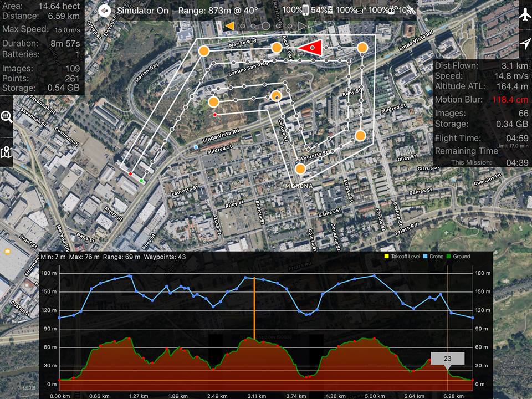The image size is (532, 399).
Task: Tap the Flight Time 04:59 readout
Action: click(x=517, y=138)
